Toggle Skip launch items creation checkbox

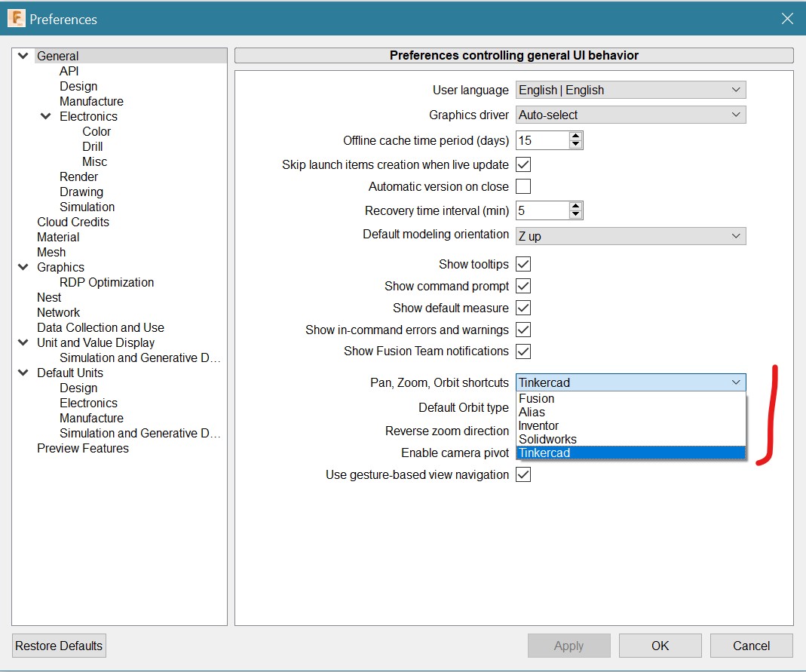click(523, 164)
